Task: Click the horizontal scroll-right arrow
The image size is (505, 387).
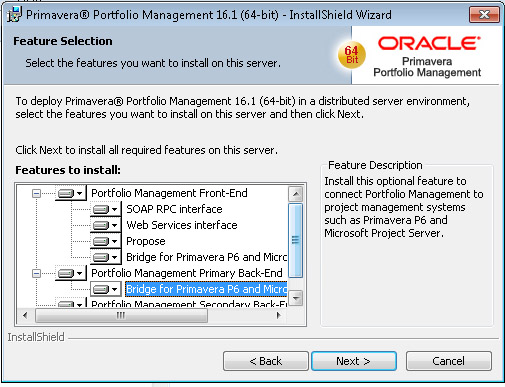Action: point(279,315)
